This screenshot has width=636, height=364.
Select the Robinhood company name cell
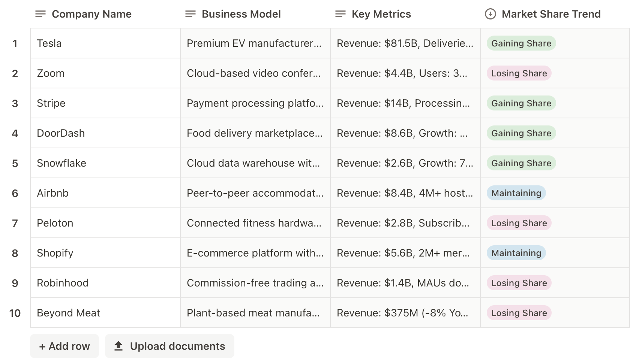click(105, 283)
